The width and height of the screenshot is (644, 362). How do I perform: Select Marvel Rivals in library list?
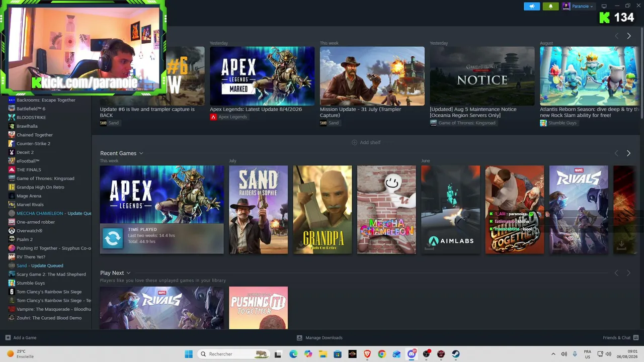30,205
